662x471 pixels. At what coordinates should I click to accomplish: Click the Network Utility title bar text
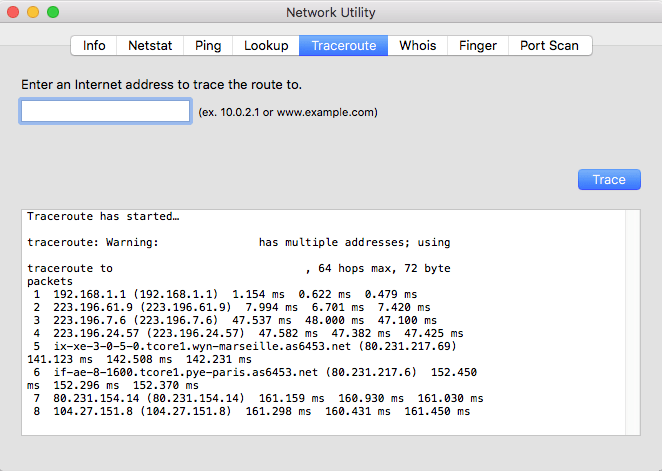[x=331, y=13]
